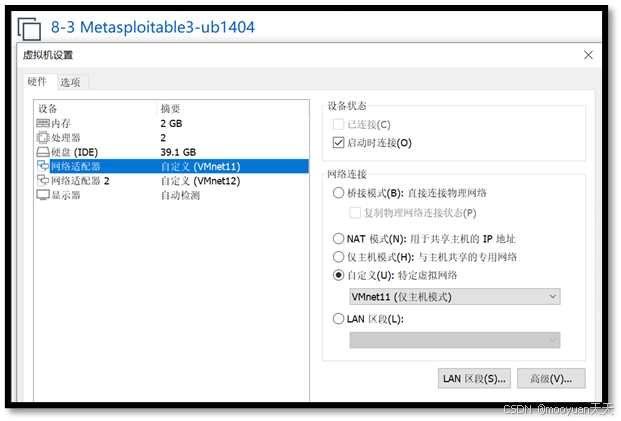The image size is (621, 421).
Task: Select 桥接模式(B) radio button
Action: [338, 193]
